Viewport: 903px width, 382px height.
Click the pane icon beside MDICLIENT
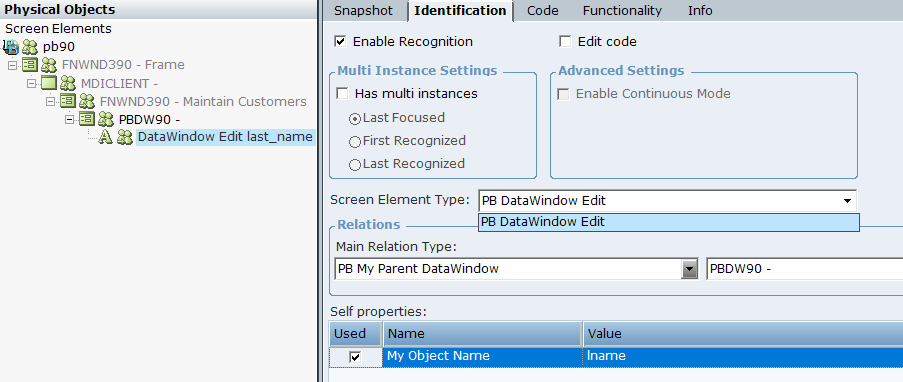[49, 83]
